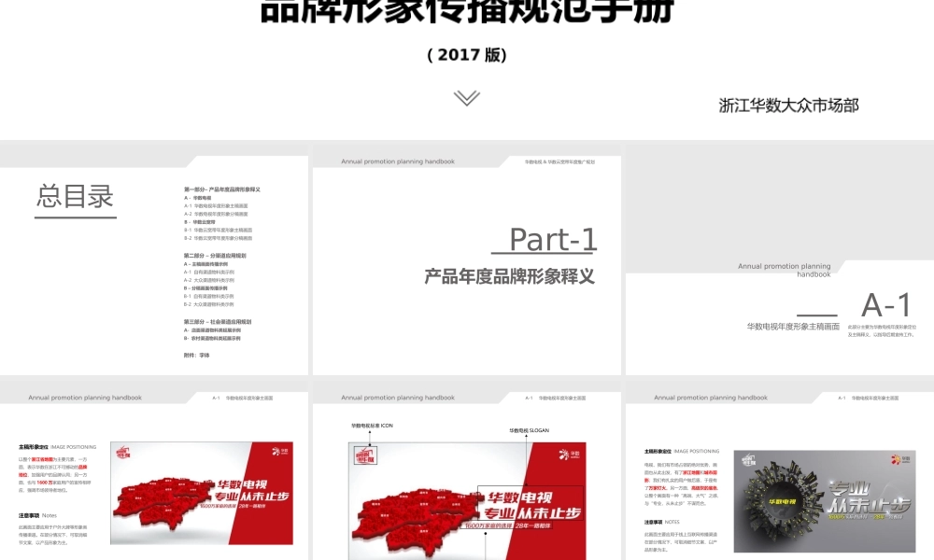Click the 注意事项 Notes heading in red map slide

click(x=37, y=515)
